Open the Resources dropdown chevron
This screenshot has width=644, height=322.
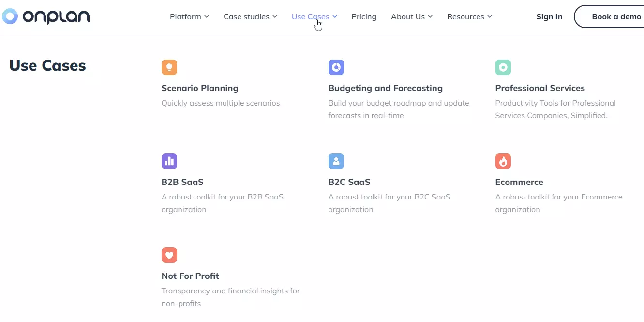coord(489,16)
